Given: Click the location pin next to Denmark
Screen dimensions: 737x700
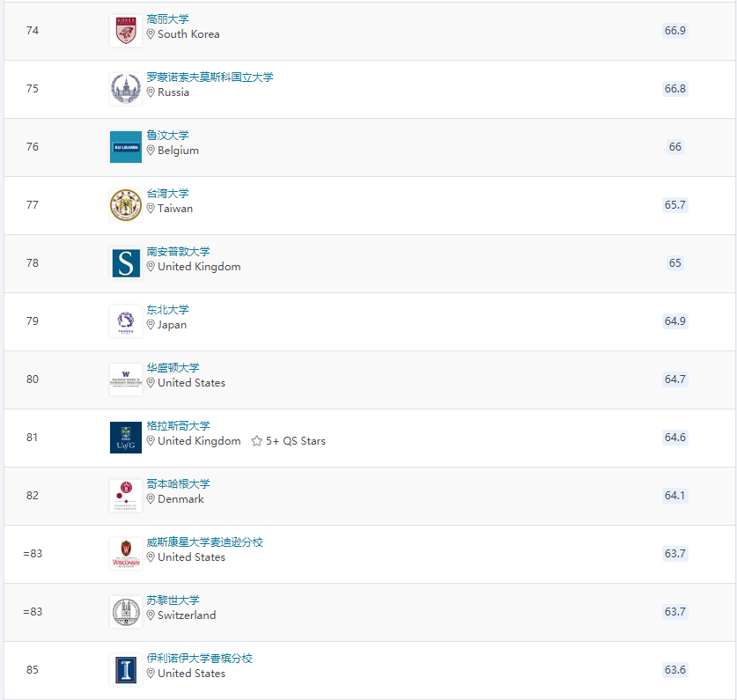Looking at the screenshot, I should 151,499.
